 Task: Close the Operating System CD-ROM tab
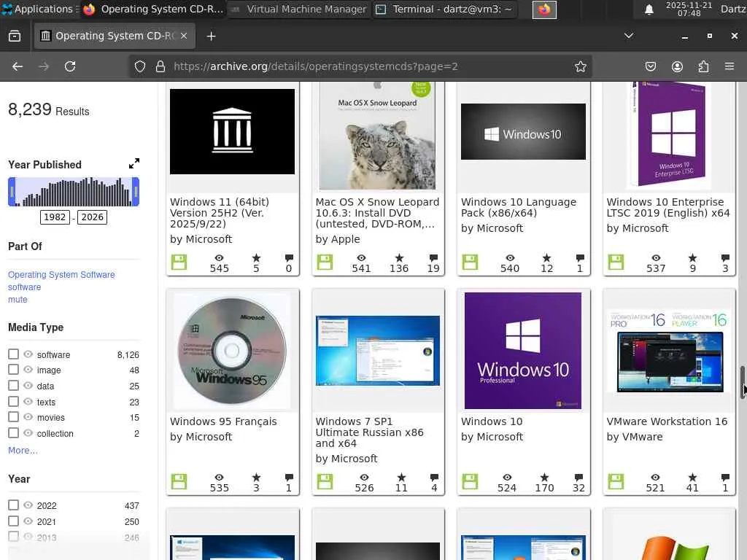click(184, 36)
